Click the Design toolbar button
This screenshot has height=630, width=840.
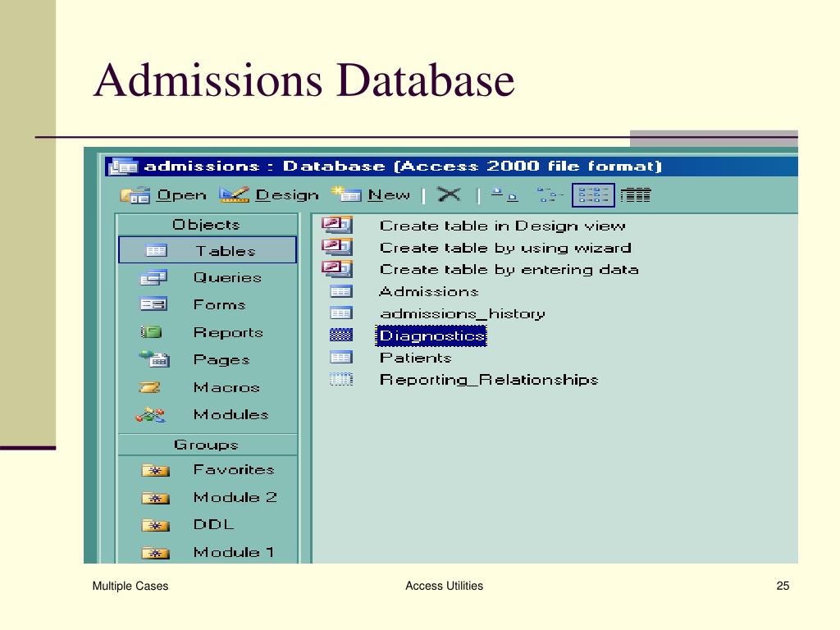click(x=269, y=195)
